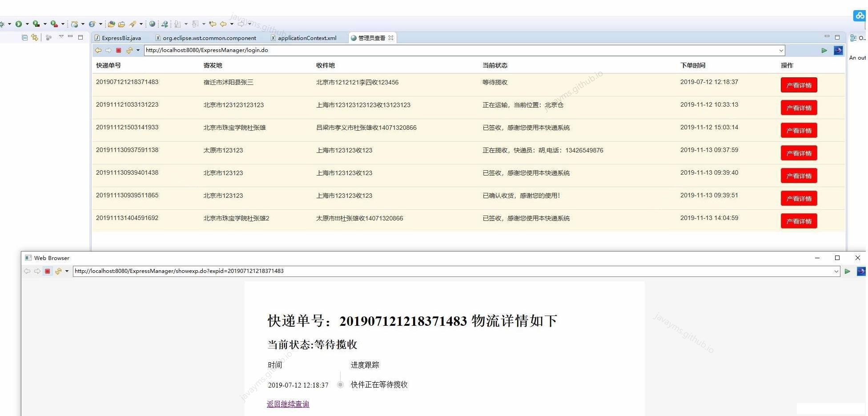This screenshot has width=868, height=416.
Task: Run the application with the green Run icon
Action: 19,24
